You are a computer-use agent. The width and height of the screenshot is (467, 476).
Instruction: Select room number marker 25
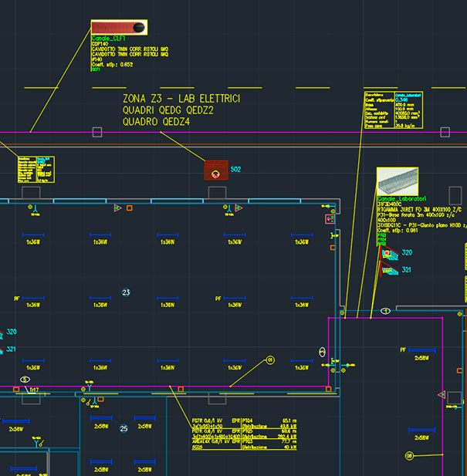pyautogui.click(x=124, y=428)
